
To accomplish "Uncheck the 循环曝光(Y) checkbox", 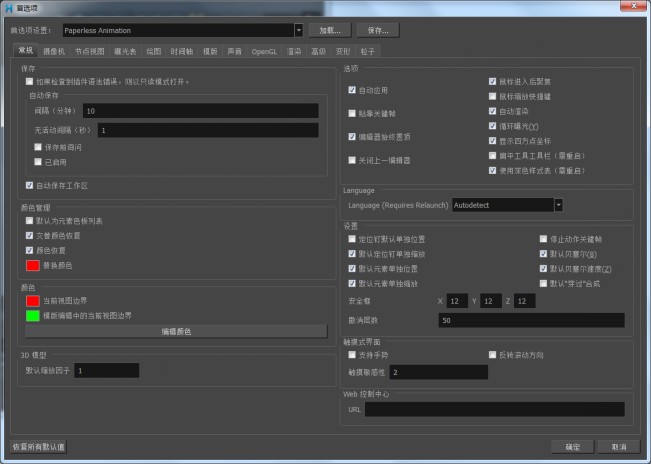I will pos(492,126).
